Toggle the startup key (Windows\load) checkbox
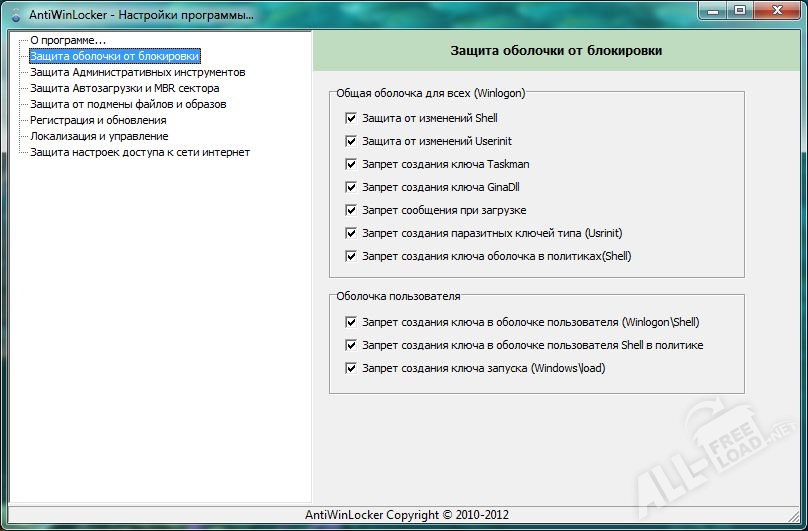This screenshot has height=531, width=808. [x=351, y=368]
